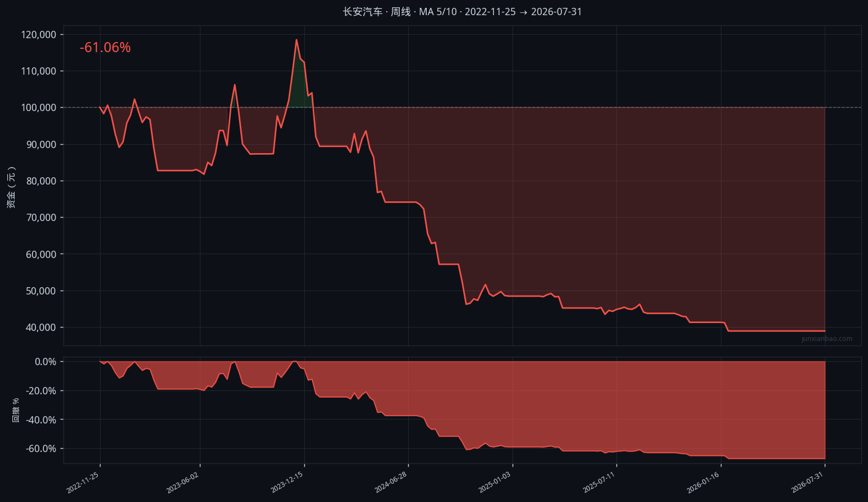This screenshot has height=502, width=868.
Task: Click the chart title 长安汽车 周线
Action: [377, 12]
